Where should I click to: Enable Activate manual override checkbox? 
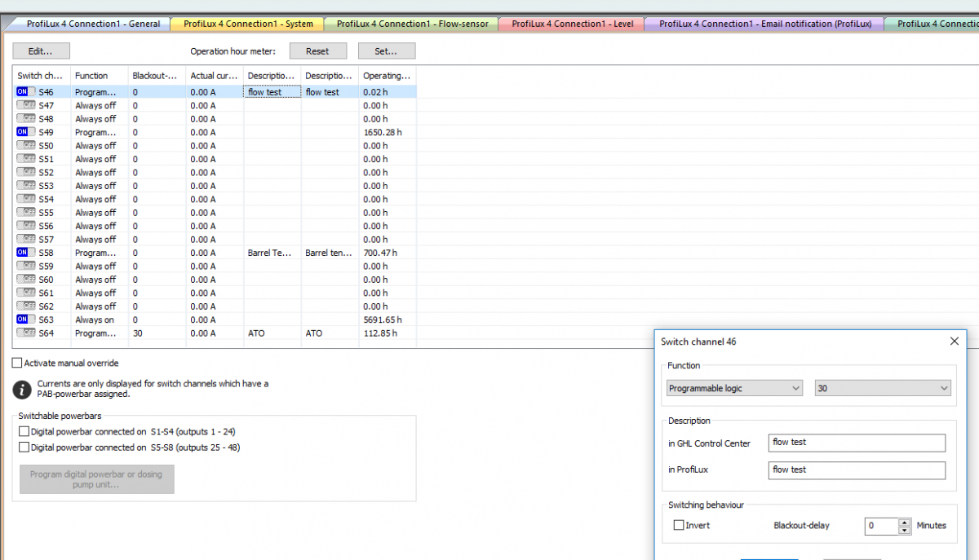point(18,363)
